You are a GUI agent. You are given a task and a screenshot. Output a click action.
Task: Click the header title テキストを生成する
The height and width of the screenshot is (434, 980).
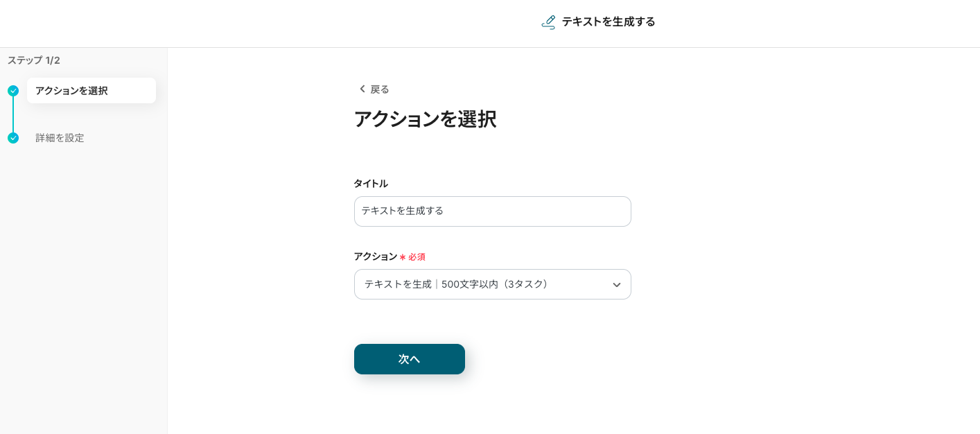coord(608,21)
